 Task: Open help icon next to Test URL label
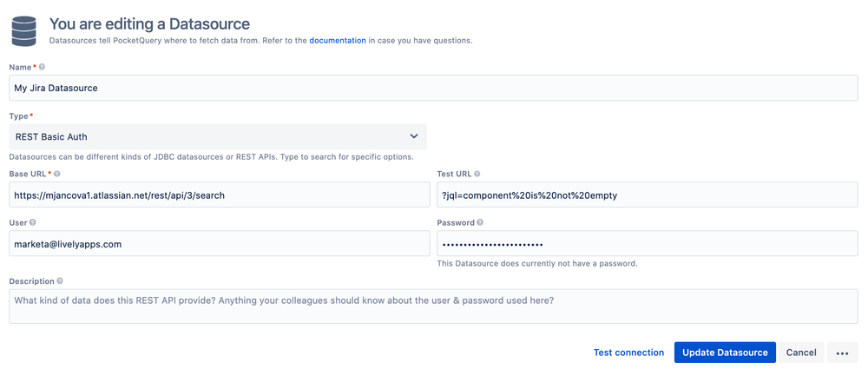coord(477,174)
